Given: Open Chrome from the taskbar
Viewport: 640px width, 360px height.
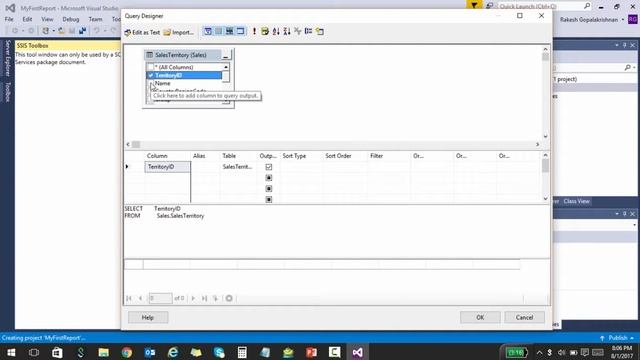Looking at the screenshot, I should [x=127, y=352].
